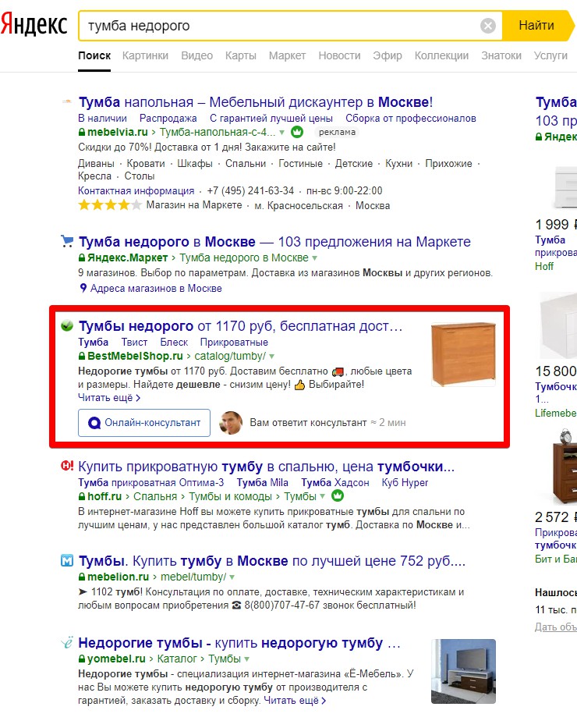Open Недорогие тумбы - купить недорогую тумбу result

[239, 643]
